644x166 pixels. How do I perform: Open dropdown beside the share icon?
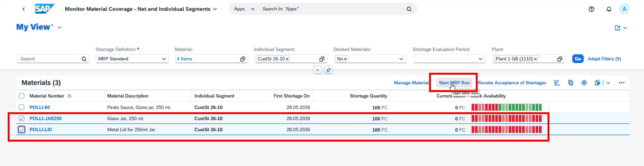tap(625, 28)
